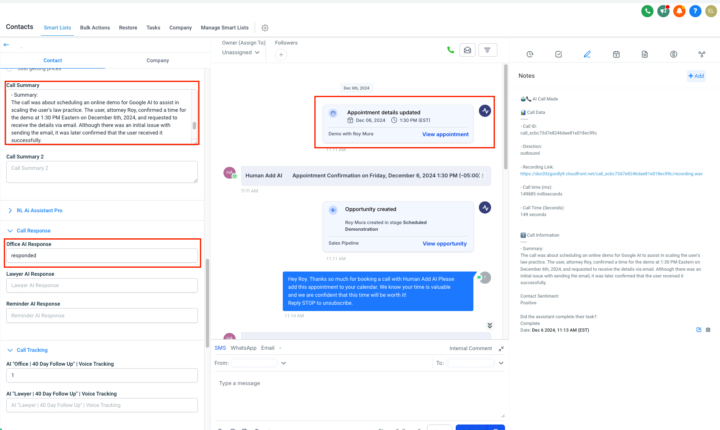Mark conversation with envelope icon
The width and height of the screenshot is (720, 430).
[467, 50]
